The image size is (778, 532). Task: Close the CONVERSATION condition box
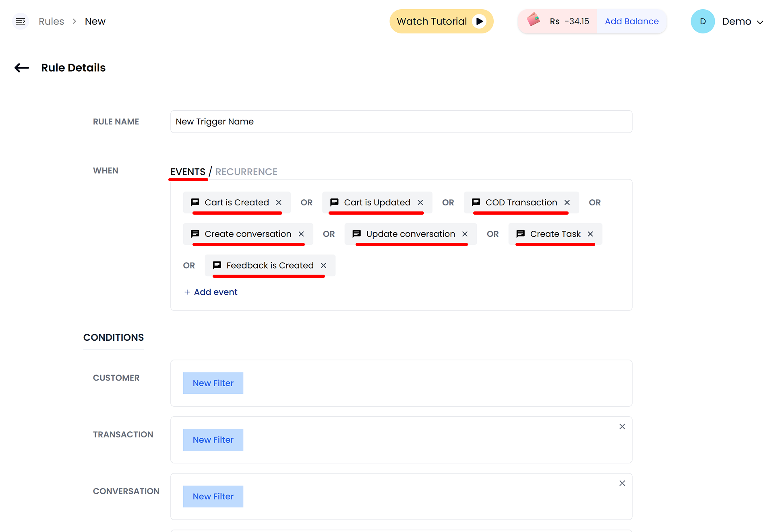pos(622,483)
